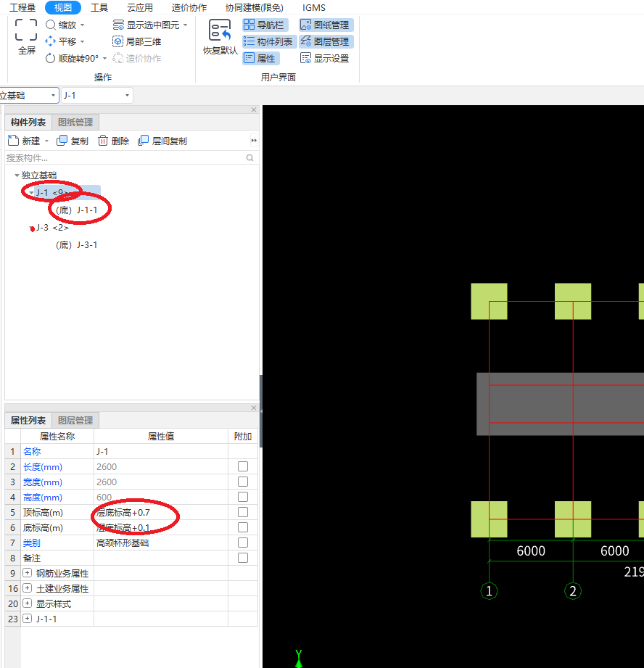Check 附加 box for 高度(mm)
This screenshot has height=668, width=644.
tap(243, 497)
